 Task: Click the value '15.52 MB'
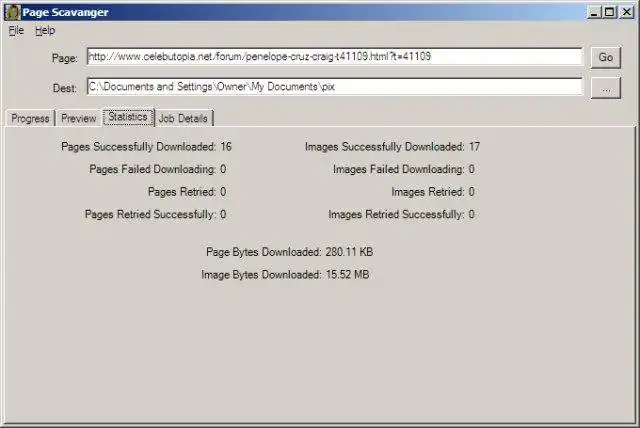tap(347, 275)
